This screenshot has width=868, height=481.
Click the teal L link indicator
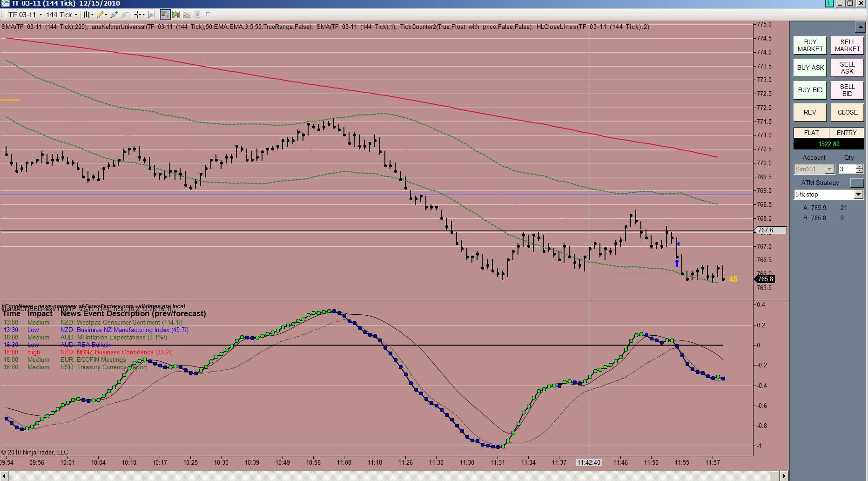pos(829,3)
